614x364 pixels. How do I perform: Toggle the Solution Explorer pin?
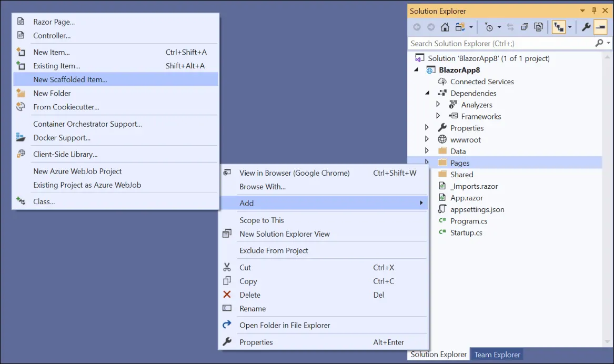pyautogui.click(x=593, y=11)
